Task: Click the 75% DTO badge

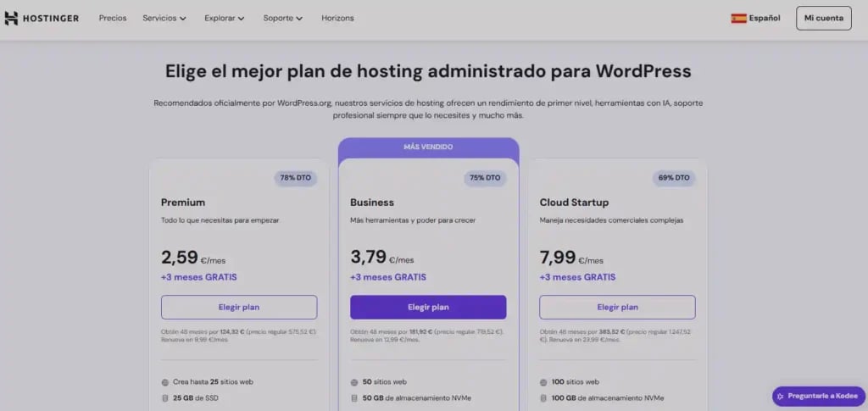Action: [x=485, y=178]
